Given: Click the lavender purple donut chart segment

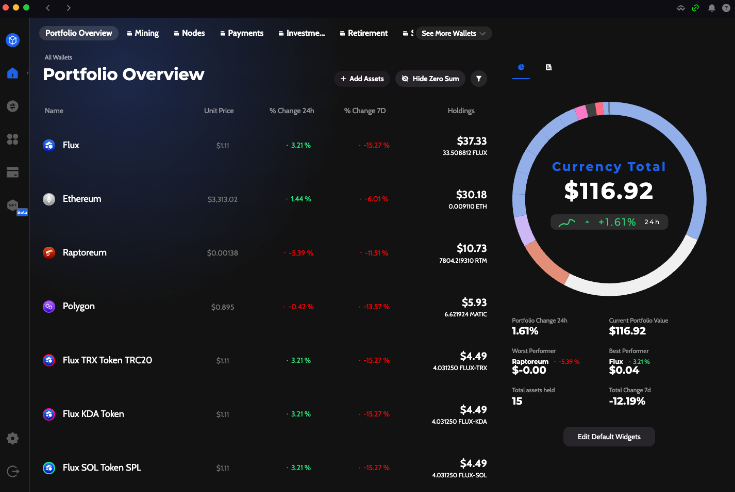Looking at the screenshot, I should pyautogui.click(x=525, y=230).
